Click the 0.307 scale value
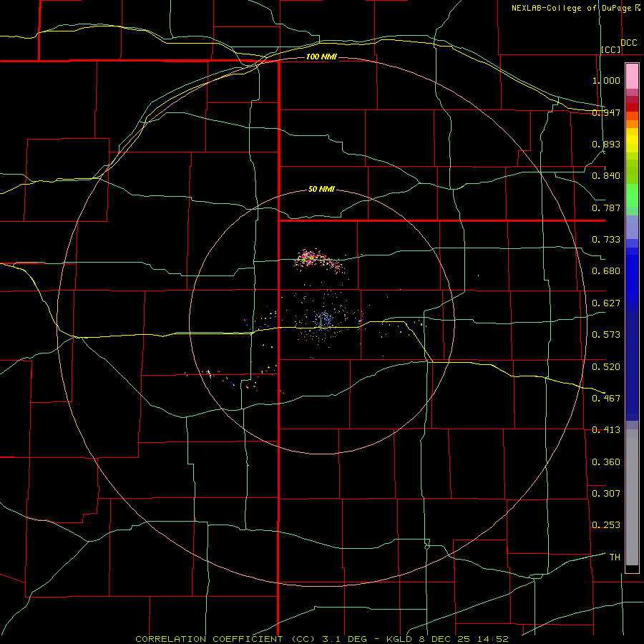Screen dimensions: 644x644 (x=606, y=493)
